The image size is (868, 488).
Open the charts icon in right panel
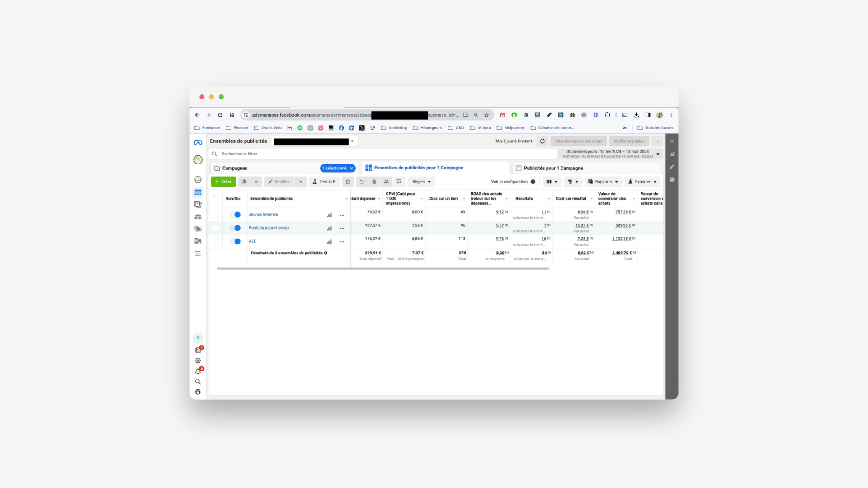[x=672, y=154]
